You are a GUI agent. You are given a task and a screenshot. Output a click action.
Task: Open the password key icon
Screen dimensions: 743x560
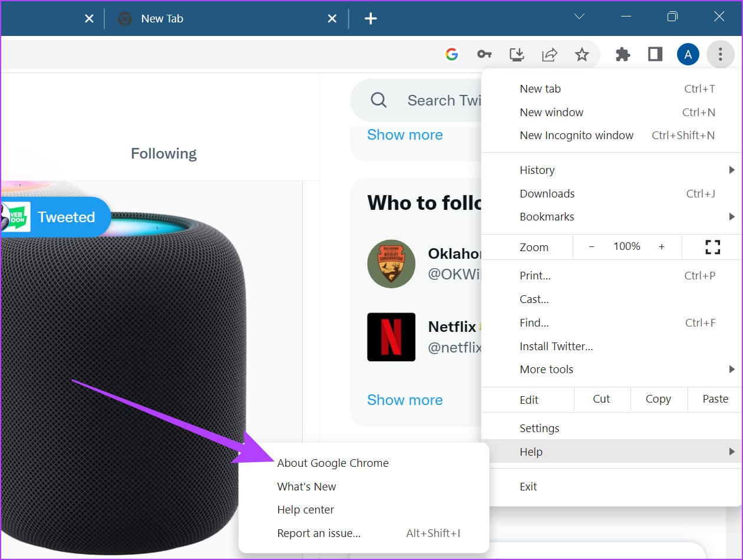pos(484,55)
